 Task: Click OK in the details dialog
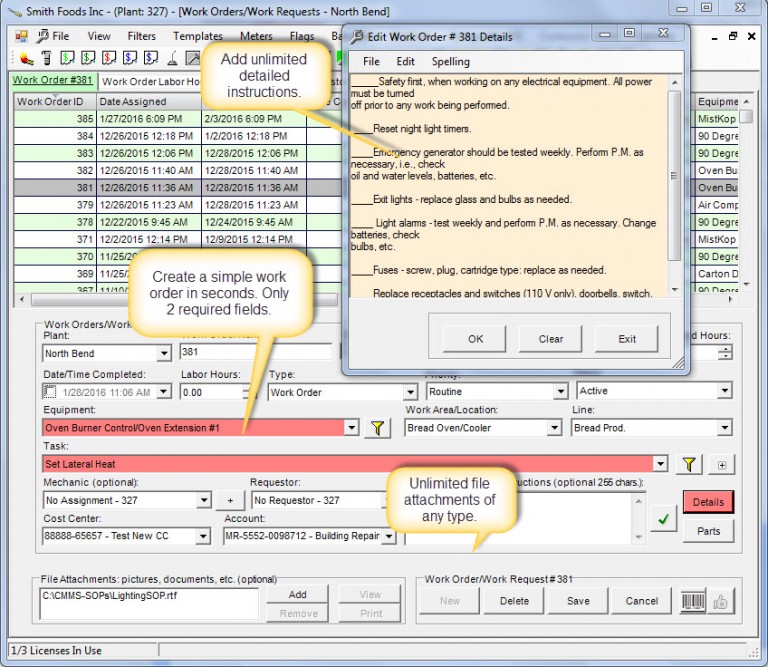(x=475, y=339)
